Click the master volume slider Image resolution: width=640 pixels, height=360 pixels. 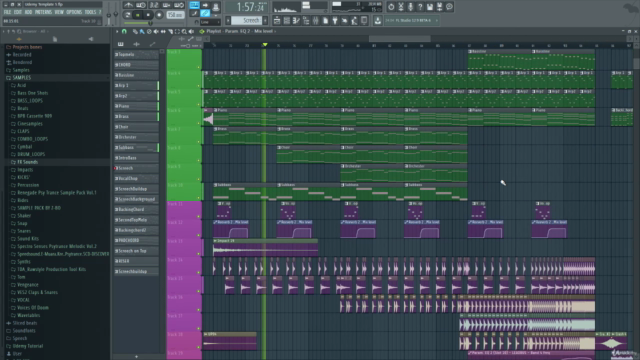pos(109,14)
